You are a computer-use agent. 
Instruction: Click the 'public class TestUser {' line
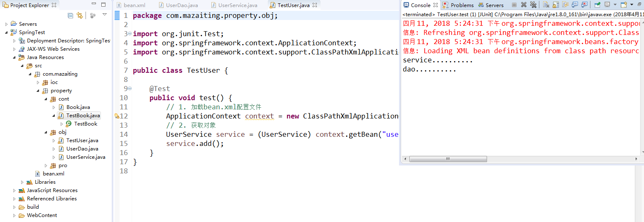point(180,70)
